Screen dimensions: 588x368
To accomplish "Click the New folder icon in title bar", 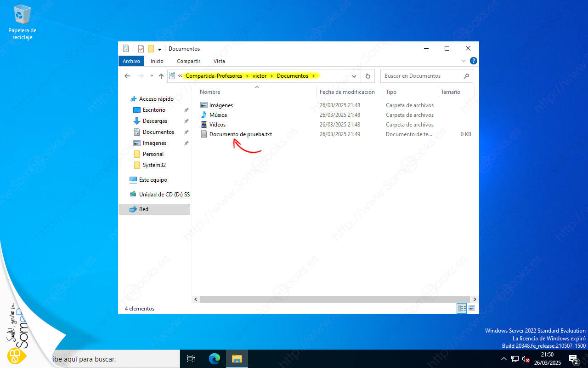I will tap(151, 49).
